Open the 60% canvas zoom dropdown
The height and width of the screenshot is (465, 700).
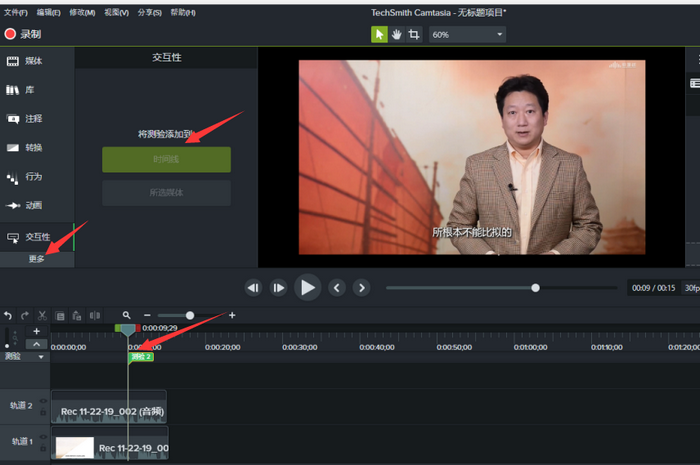pos(467,34)
